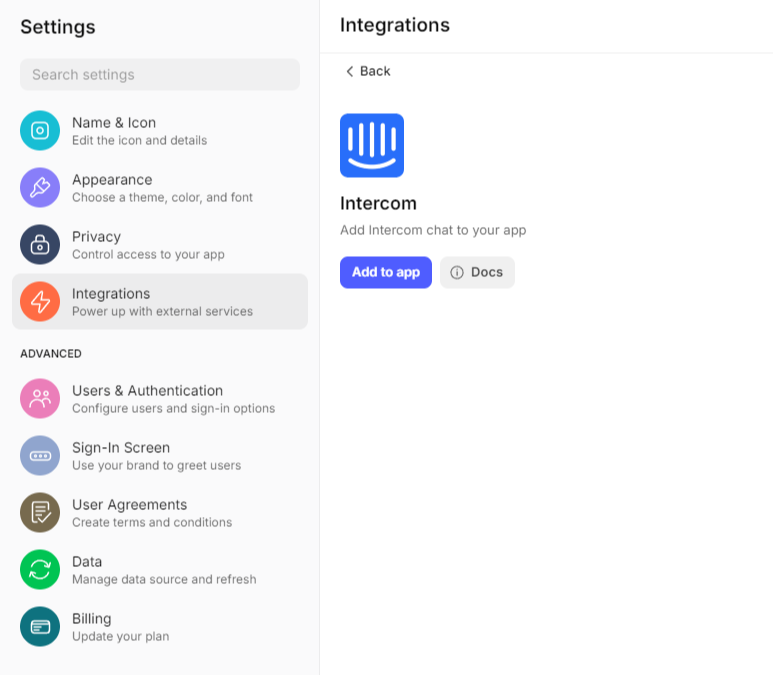The width and height of the screenshot is (773, 675).
Task: Add Intercom to app
Action: [x=386, y=272]
